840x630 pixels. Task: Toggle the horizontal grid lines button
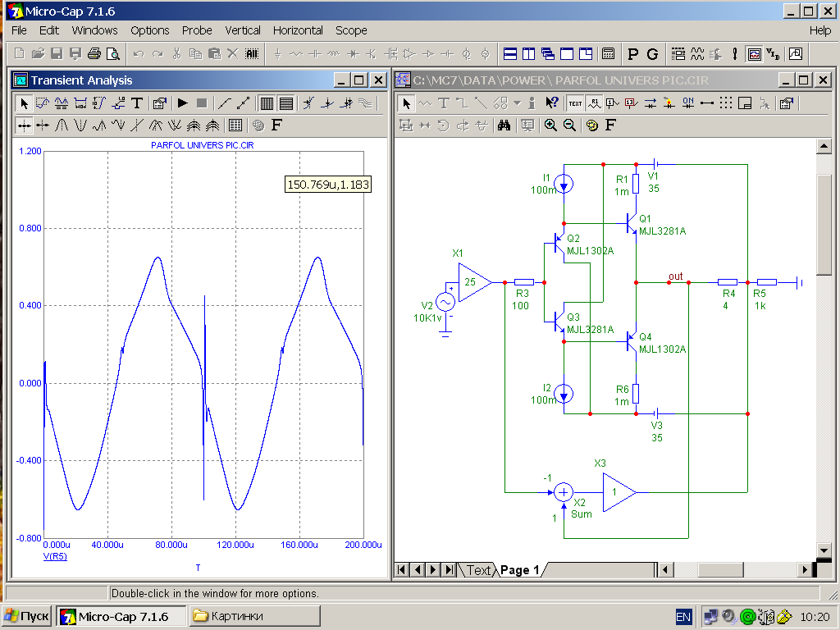285,103
